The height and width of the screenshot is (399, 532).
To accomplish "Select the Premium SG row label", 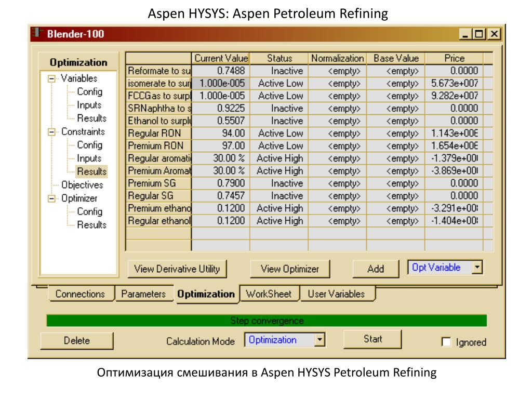I will [x=159, y=183].
